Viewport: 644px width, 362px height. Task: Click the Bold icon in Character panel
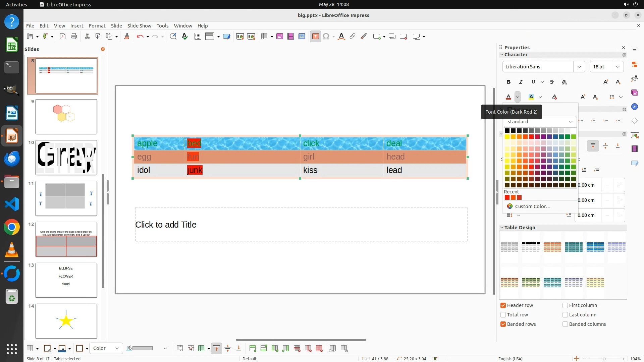click(x=508, y=82)
